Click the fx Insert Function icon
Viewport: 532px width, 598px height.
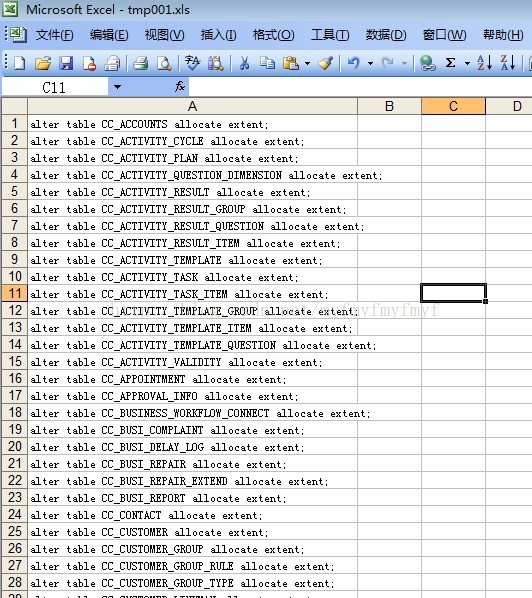click(180, 87)
